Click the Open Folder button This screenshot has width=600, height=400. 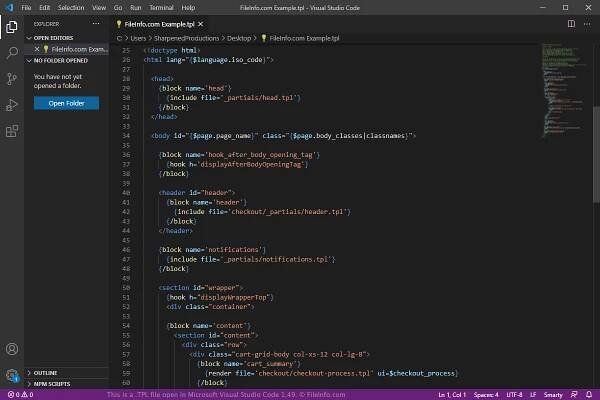tap(66, 103)
